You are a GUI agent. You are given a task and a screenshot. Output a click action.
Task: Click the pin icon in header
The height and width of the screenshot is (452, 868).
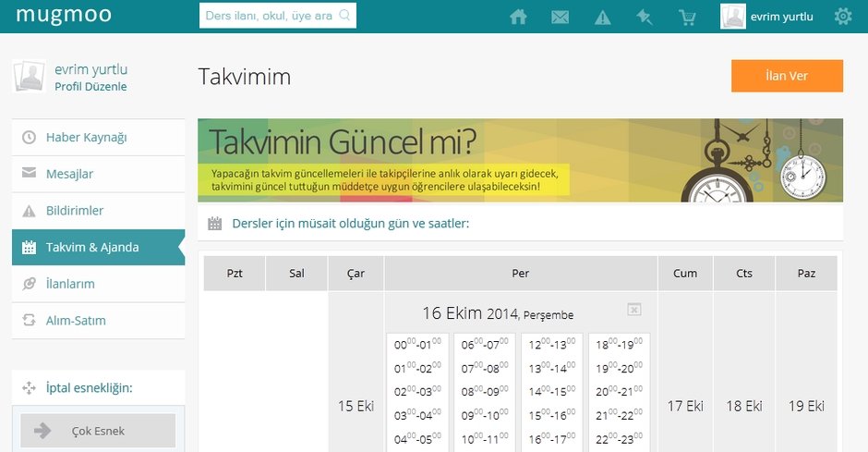(645, 18)
